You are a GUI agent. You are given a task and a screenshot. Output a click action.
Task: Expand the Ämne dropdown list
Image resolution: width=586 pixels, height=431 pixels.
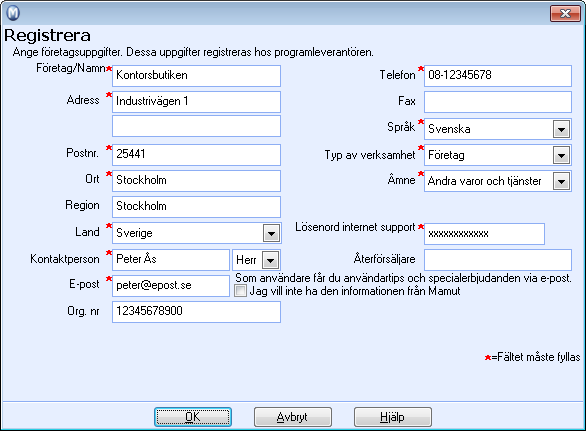point(561,181)
